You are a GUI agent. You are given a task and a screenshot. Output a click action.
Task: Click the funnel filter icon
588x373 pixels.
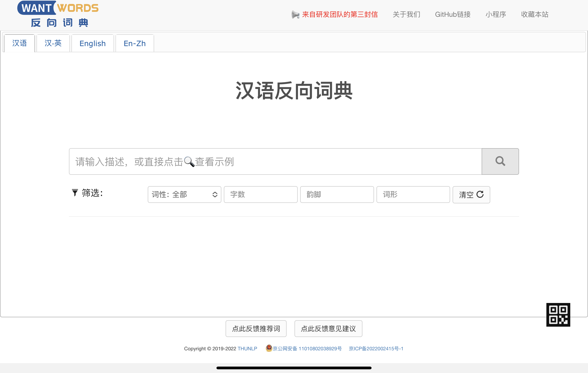point(75,193)
